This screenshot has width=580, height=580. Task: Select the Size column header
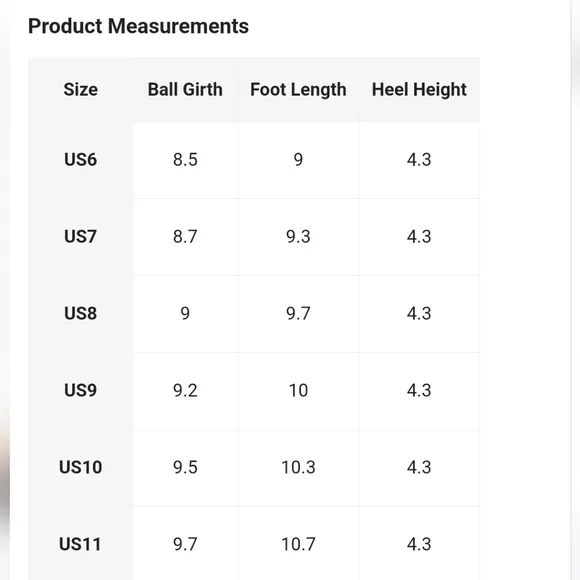(x=81, y=90)
